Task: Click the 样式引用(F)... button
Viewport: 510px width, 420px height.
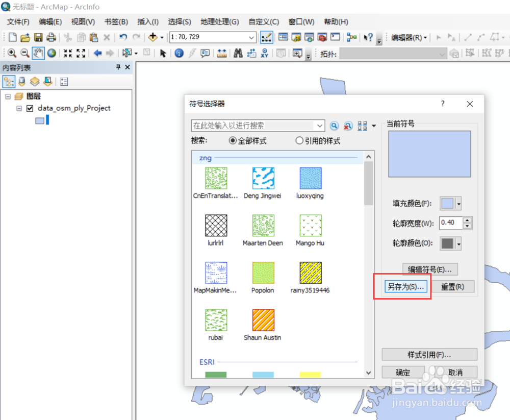Action: pos(429,355)
